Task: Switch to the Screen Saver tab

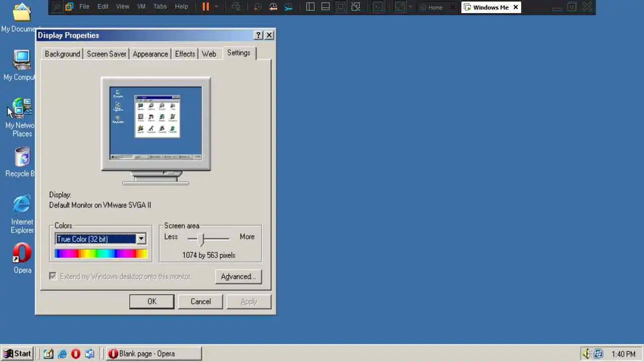Action: (106, 54)
